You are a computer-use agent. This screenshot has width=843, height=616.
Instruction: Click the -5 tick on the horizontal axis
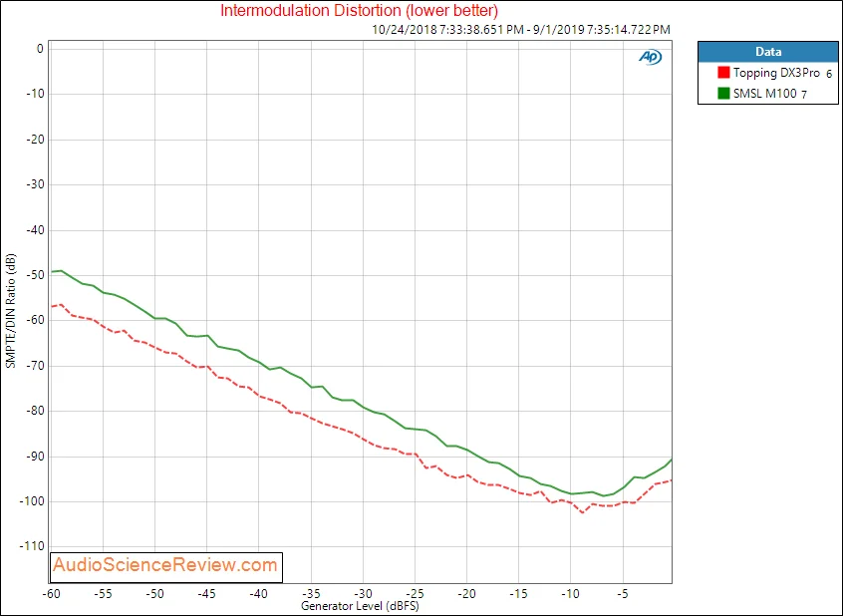tap(623, 594)
